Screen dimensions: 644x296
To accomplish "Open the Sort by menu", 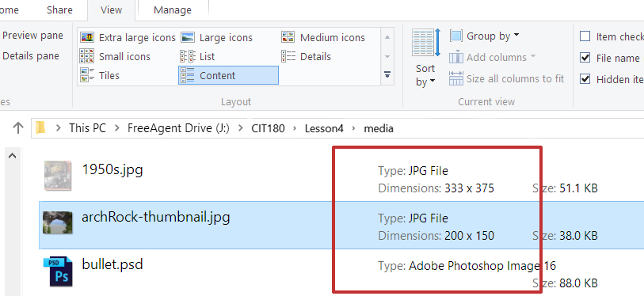I will 425,58.
